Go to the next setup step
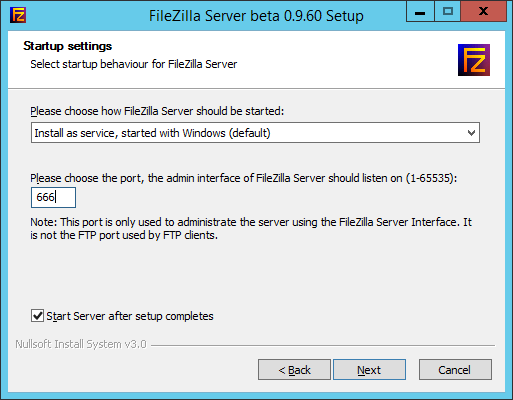513x400 pixels. (x=369, y=370)
